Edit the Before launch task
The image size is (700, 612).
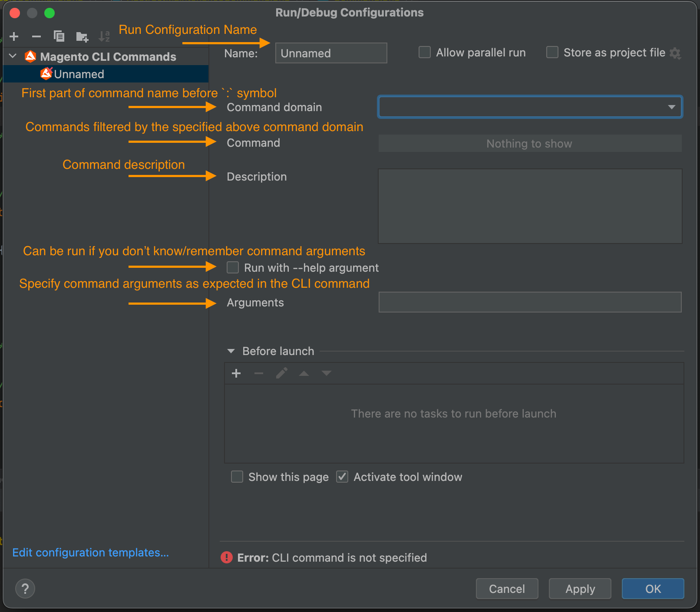[281, 373]
